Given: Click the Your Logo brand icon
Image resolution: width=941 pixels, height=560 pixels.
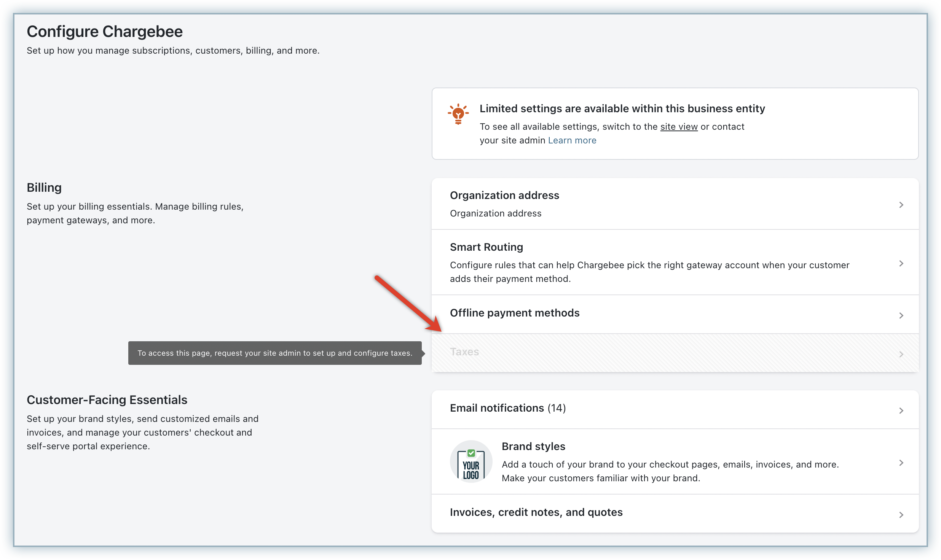Looking at the screenshot, I should (x=471, y=461).
